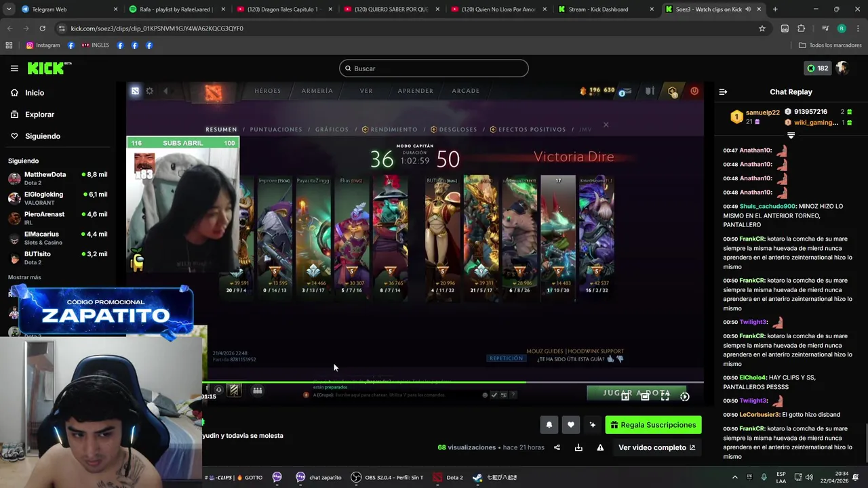Bookmark this page with star icon
Screen dimensions: 868x488
[762, 28]
